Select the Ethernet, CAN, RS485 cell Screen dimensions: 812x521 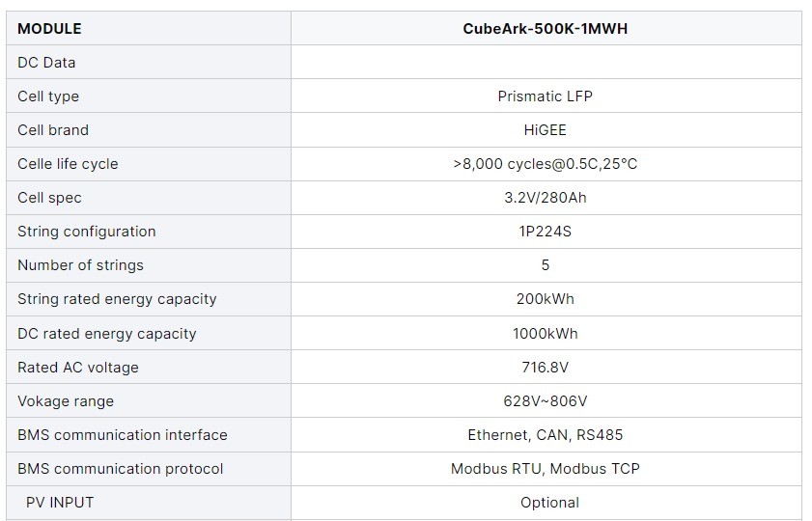click(x=545, y=435)
